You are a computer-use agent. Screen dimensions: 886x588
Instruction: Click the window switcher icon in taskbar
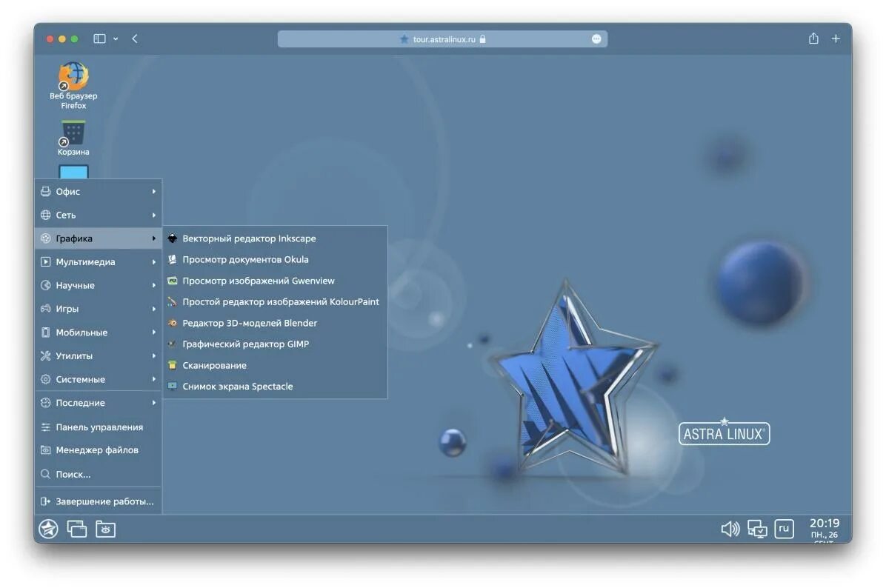pyautogui.click(x=77, y=529)
